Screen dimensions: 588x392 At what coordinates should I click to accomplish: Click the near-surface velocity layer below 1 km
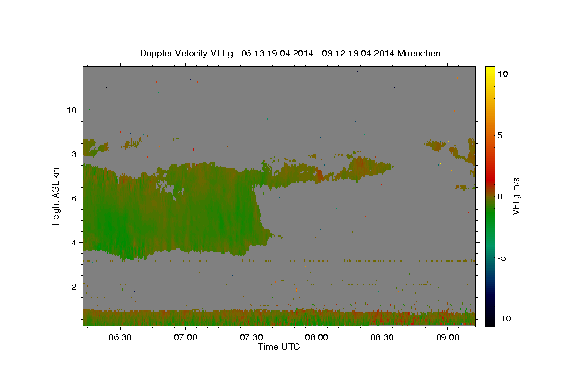point(279,318)
